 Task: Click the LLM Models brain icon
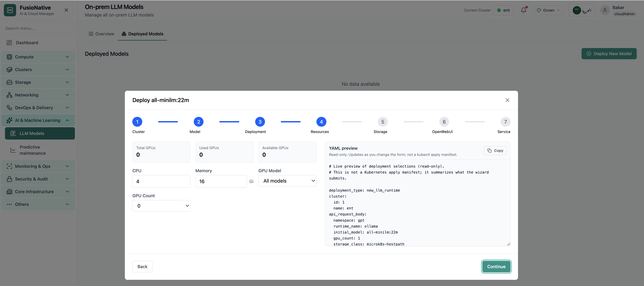[x=13, y=133]
